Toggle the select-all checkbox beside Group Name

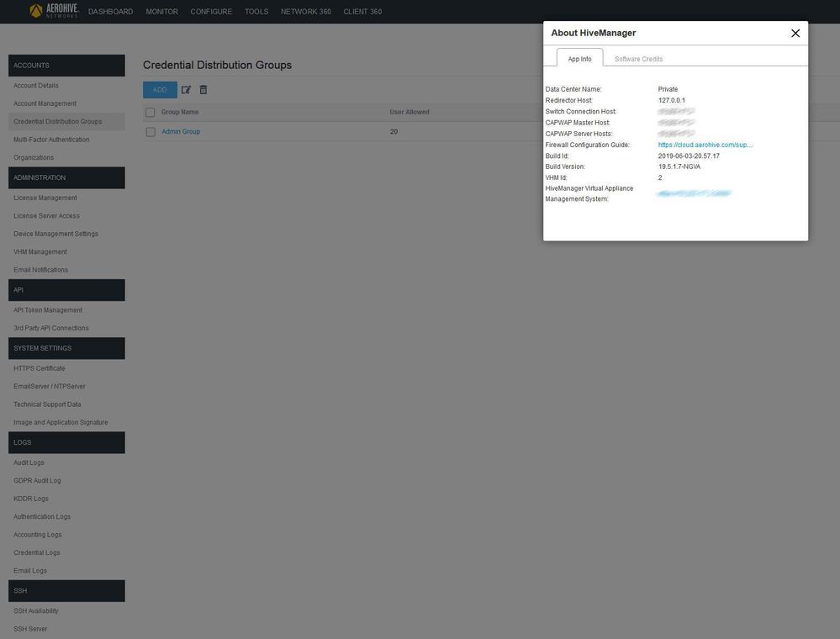tap(150, 113)
